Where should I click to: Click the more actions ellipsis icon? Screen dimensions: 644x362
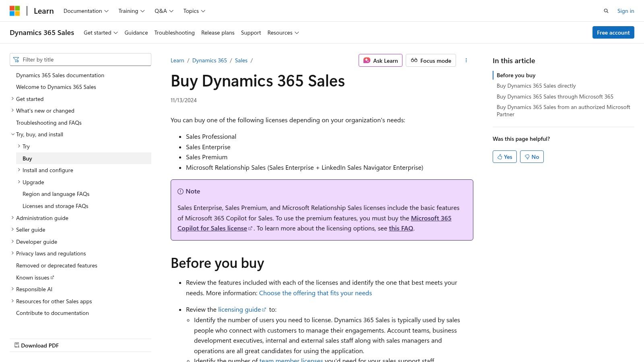[x=466, y=60]
